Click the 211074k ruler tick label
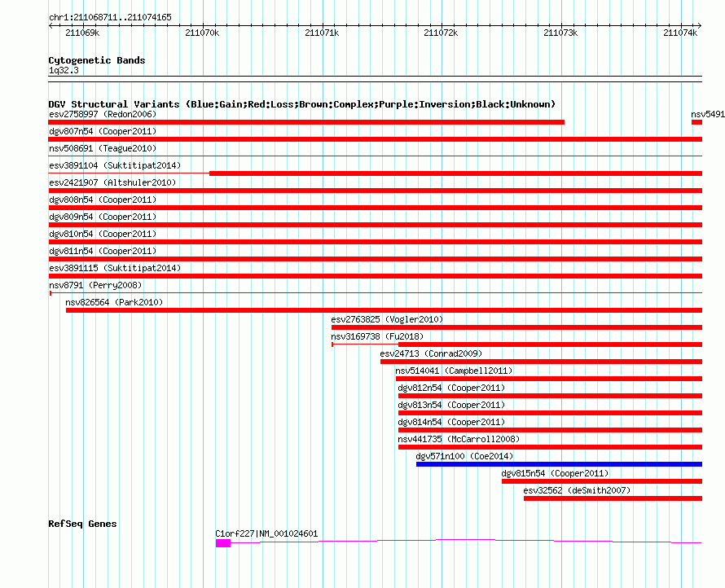 click(x=680, y=33)
